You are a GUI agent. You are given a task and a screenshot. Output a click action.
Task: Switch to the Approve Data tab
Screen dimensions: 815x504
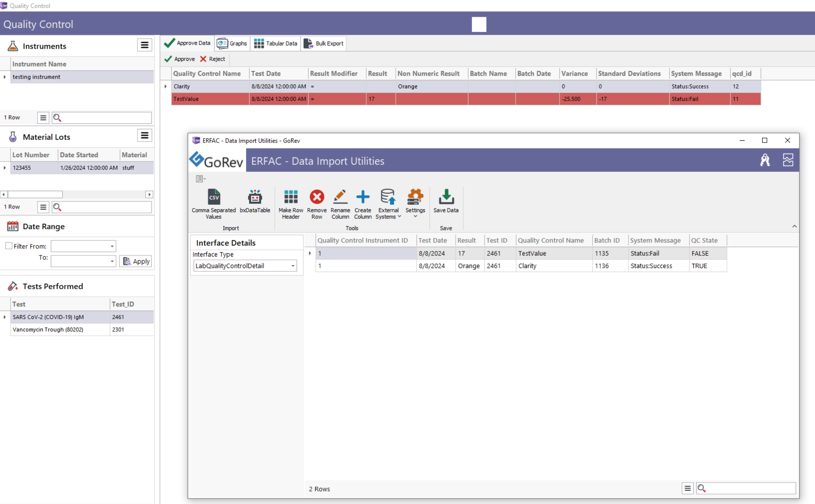pos(187,43)
